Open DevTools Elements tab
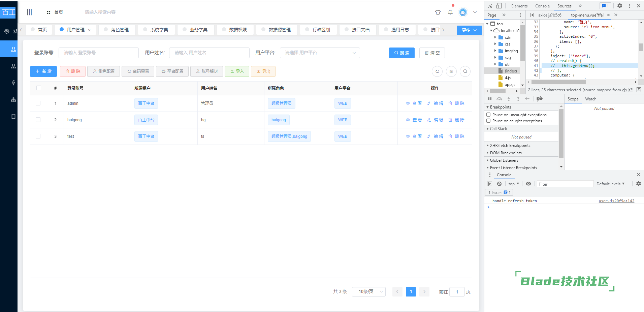Image resolution: width=644 pixels, height=312 pixels. [519, 6]
